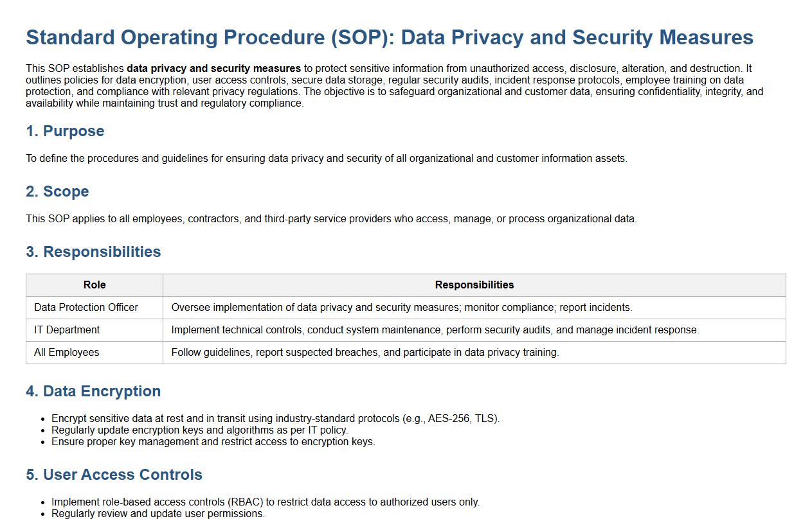This screenshot has width=812, height=519.
Task: Select the "IT Department" table cell
Action: click(x=67, y=330)
